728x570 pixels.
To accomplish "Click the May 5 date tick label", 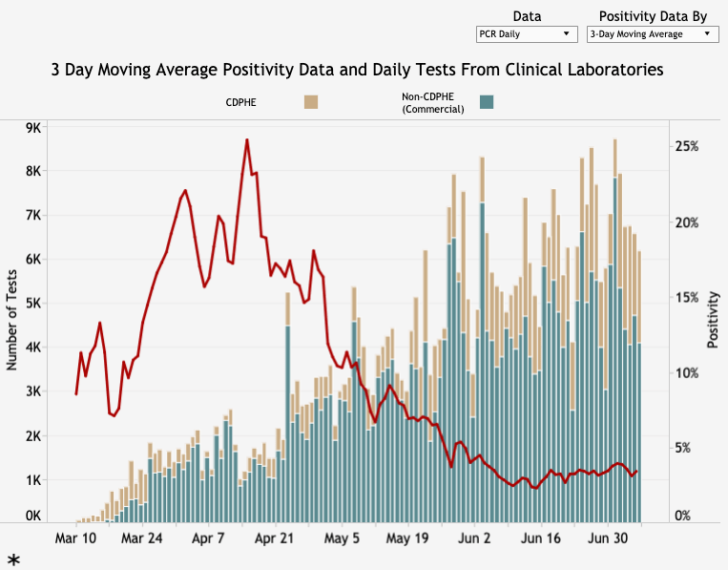I will 342,538.
